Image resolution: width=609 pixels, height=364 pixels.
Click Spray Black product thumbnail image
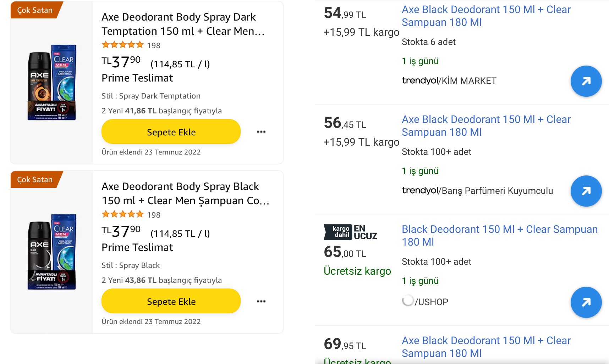tap(52, 252)
